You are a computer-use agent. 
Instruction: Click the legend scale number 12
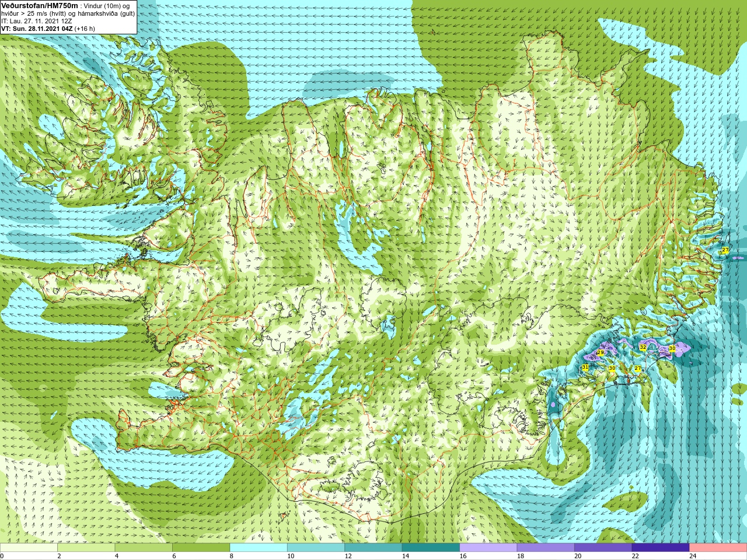[x=348, y=556]
